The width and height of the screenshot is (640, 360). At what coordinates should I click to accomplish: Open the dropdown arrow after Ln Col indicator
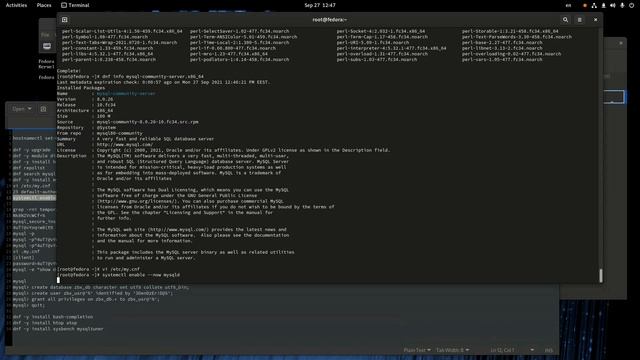[x=532, y=350]
